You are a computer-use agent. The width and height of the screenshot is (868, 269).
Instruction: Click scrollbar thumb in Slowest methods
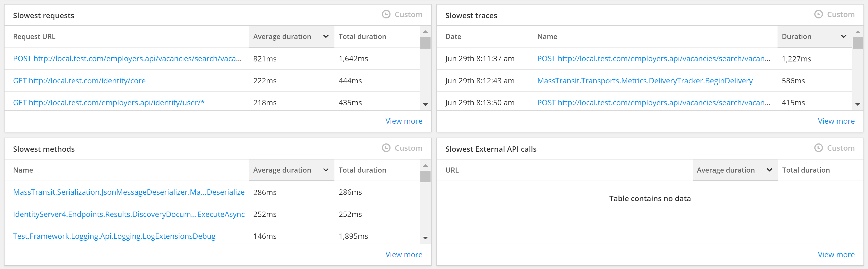click(x=425, y=176)
